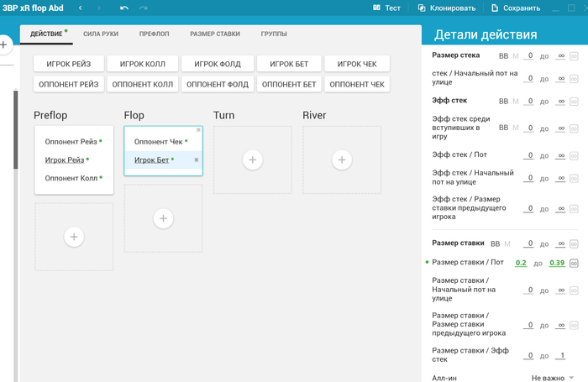588x382 pixels.
Task: Add the ОППОНЕНТ РЕЙЗ action
Action: point(69,84)
